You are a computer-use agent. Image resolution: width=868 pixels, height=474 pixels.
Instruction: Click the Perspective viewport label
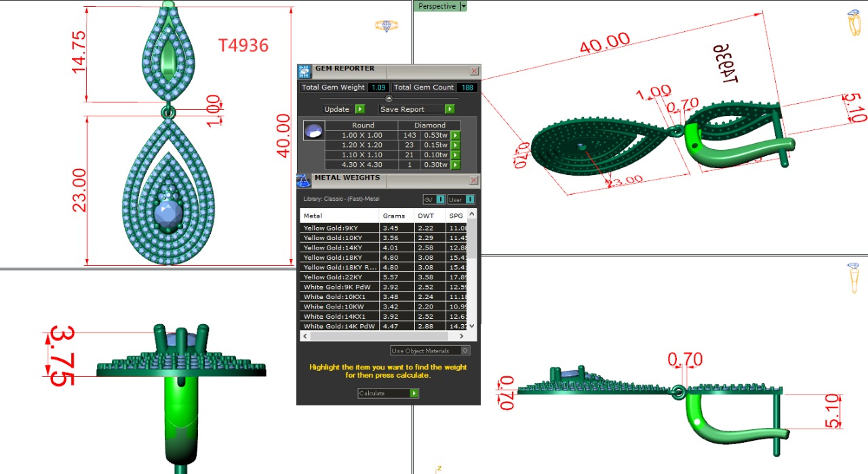click(x=437, y=6)
